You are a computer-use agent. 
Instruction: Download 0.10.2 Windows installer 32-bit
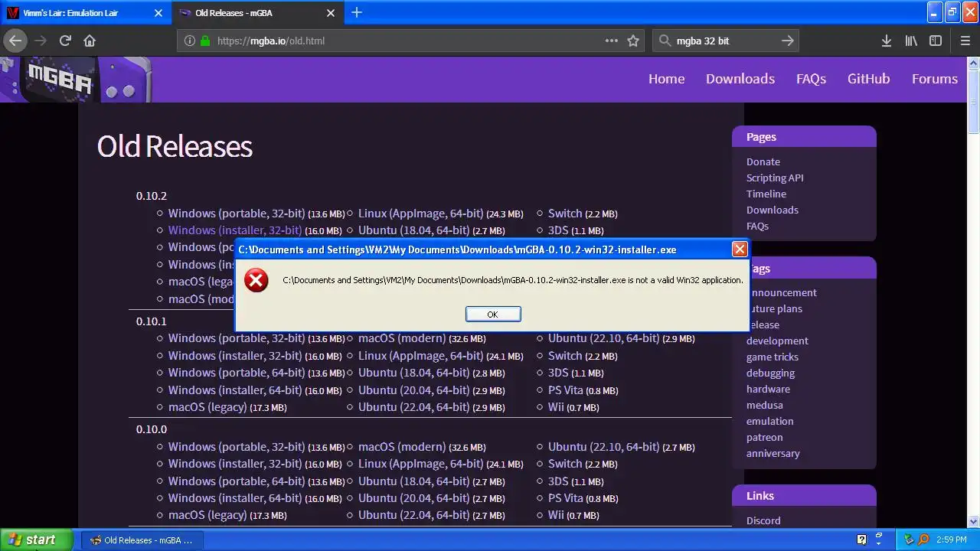[235, 230]
